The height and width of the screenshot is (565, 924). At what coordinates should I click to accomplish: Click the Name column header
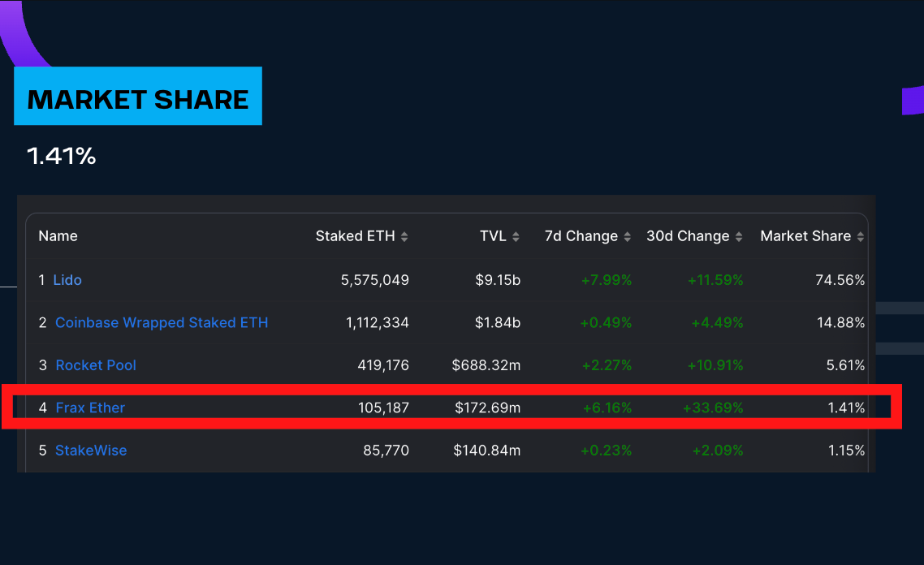pos(58,236)
